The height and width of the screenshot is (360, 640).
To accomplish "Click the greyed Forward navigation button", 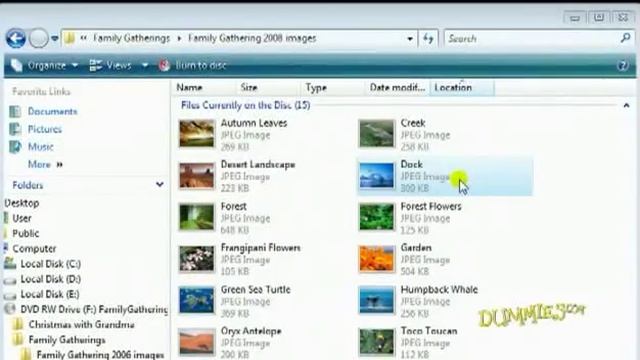I will pos(39,39).
